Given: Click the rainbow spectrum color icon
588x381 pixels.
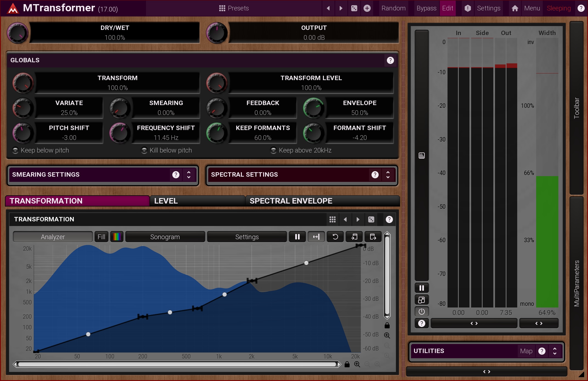Looking at the screenshot, I should pyautogui.click(x=117, y=237).
